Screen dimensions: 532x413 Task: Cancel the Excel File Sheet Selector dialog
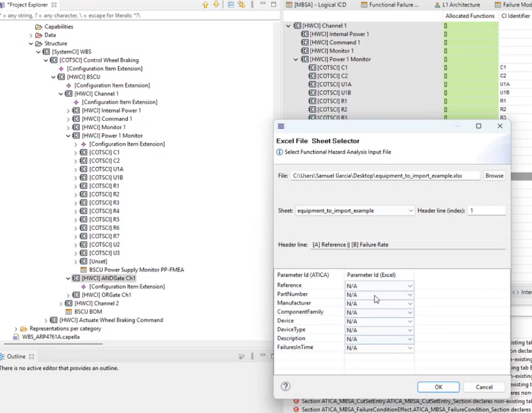[x=484, y=387]
